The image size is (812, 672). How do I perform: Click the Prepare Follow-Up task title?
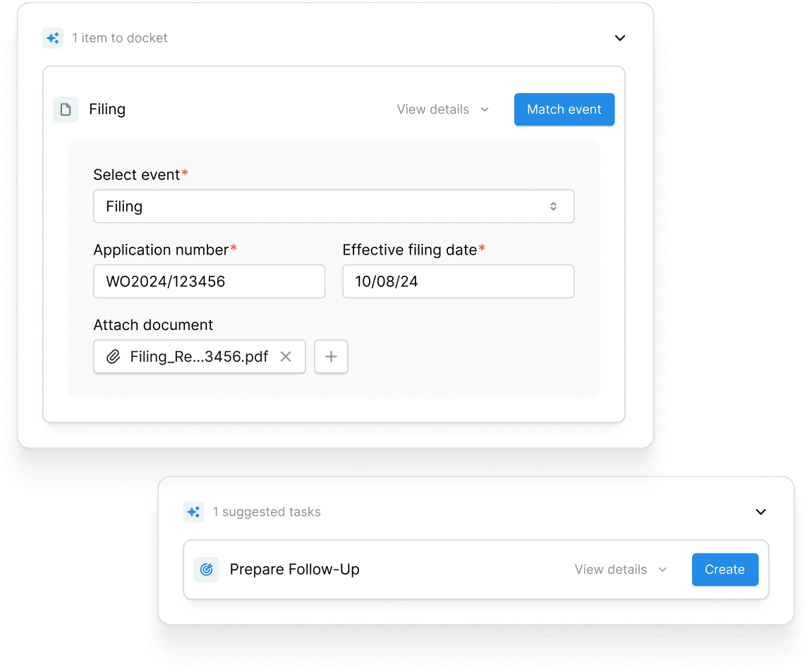pyautogui.click(x=294, y=570)
